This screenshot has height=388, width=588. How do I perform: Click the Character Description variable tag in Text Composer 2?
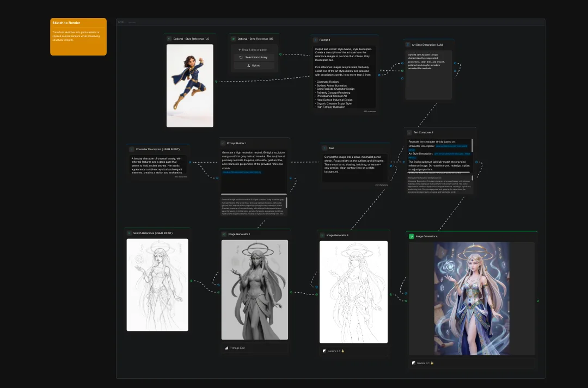451,146
